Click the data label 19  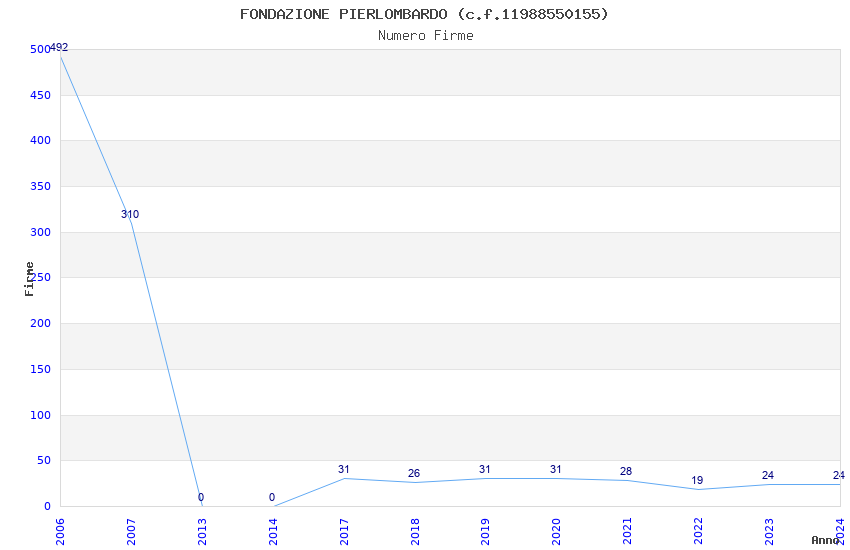[x=697, y=480]
